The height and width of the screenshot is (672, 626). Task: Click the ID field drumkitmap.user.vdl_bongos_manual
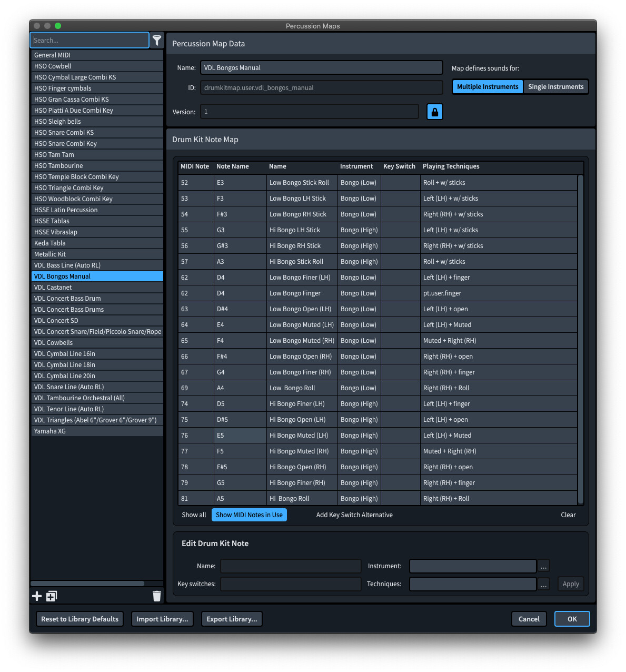coord(321,87)
